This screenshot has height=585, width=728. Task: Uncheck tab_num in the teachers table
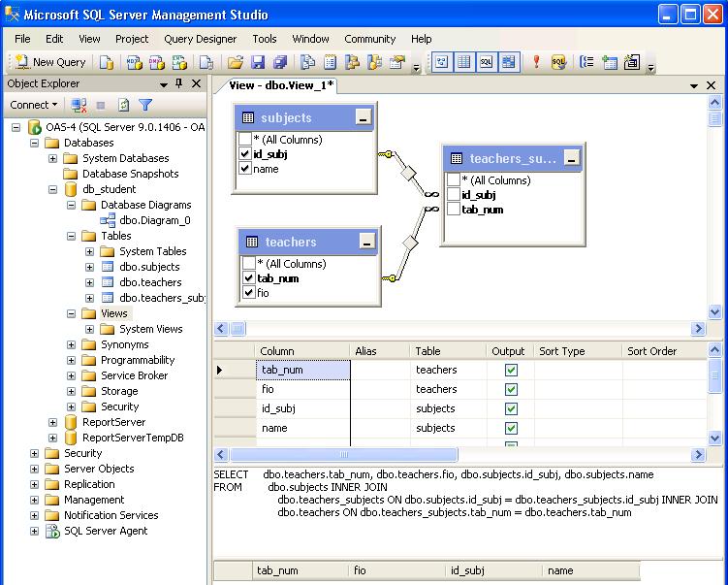pyautogui.click(x=249, y=277)
